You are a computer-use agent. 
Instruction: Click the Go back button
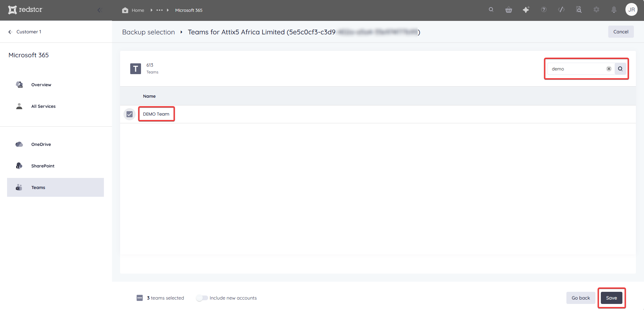(x=581, y=298)
